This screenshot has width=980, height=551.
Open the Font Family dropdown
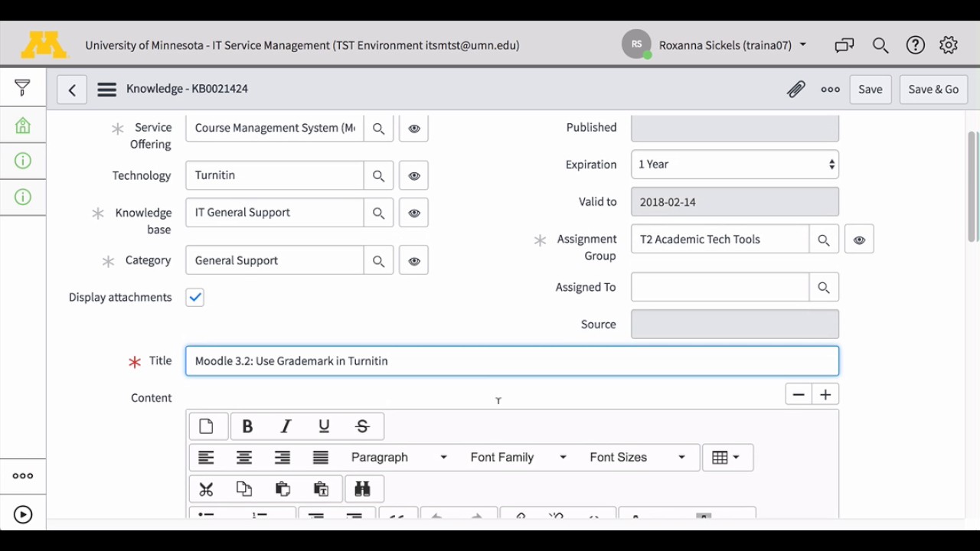(518, 458)
